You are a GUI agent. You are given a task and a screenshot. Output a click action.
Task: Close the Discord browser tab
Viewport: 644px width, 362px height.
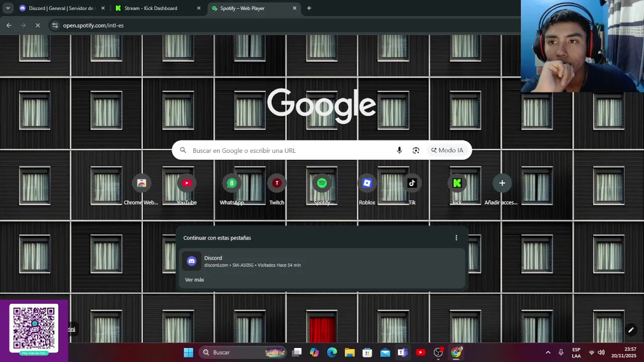coord(103,8)
